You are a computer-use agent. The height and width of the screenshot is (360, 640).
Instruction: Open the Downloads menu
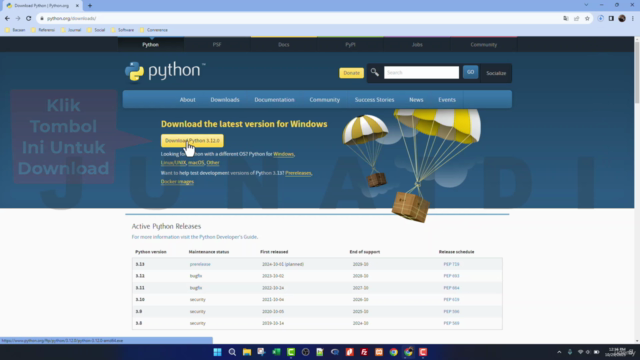pyautogui.click(x=225, y=100)
